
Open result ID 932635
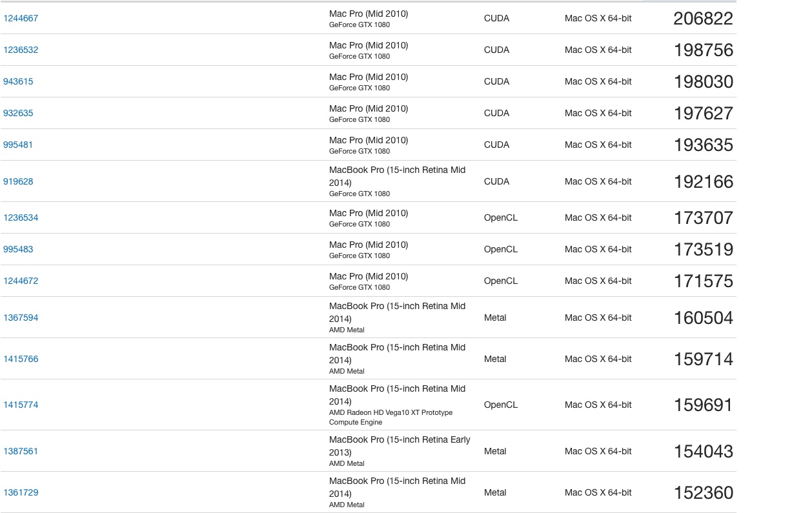18,114
